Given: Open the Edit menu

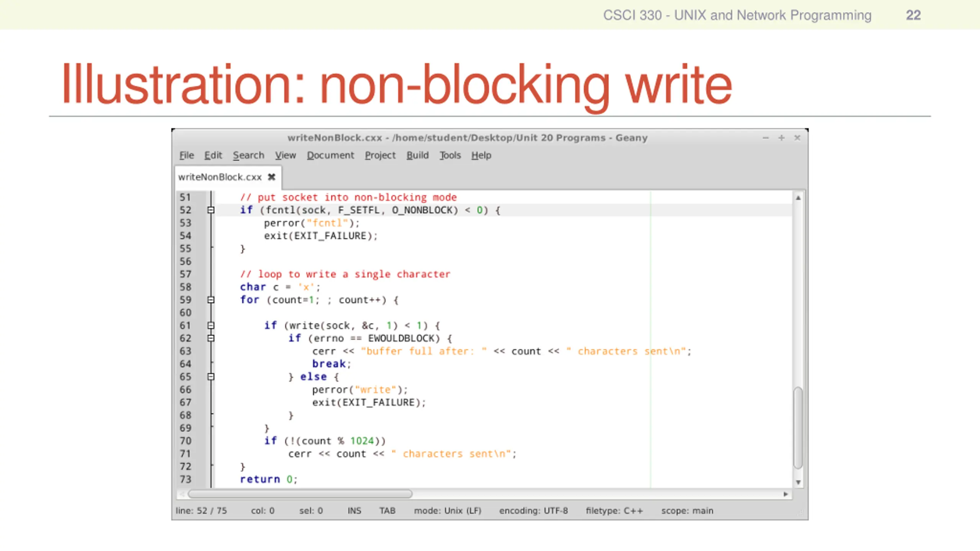Looking at the screenshot, I should [x=213, y=155].
